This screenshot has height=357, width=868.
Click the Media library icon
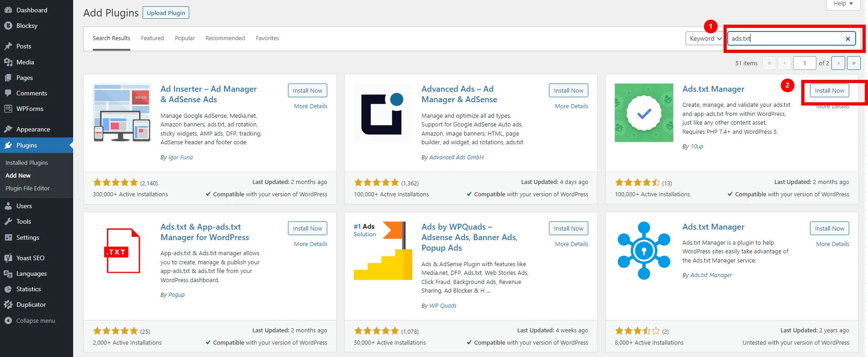pyautogui.click(x=8, y=62)
